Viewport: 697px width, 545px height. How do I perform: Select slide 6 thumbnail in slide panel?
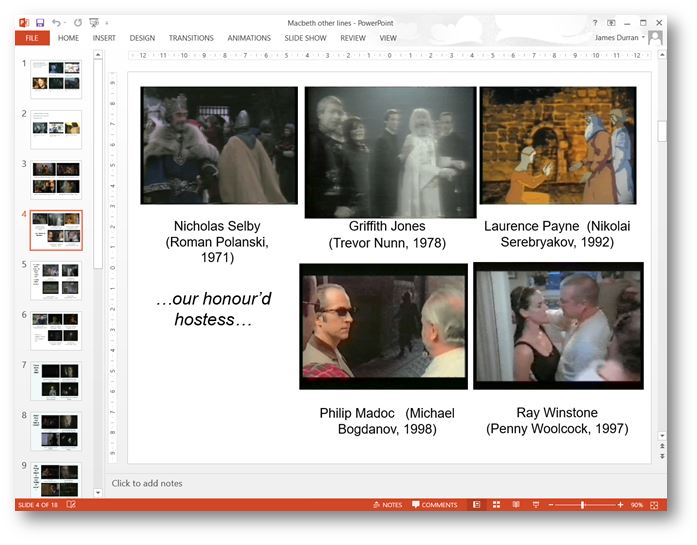[56, 329]
